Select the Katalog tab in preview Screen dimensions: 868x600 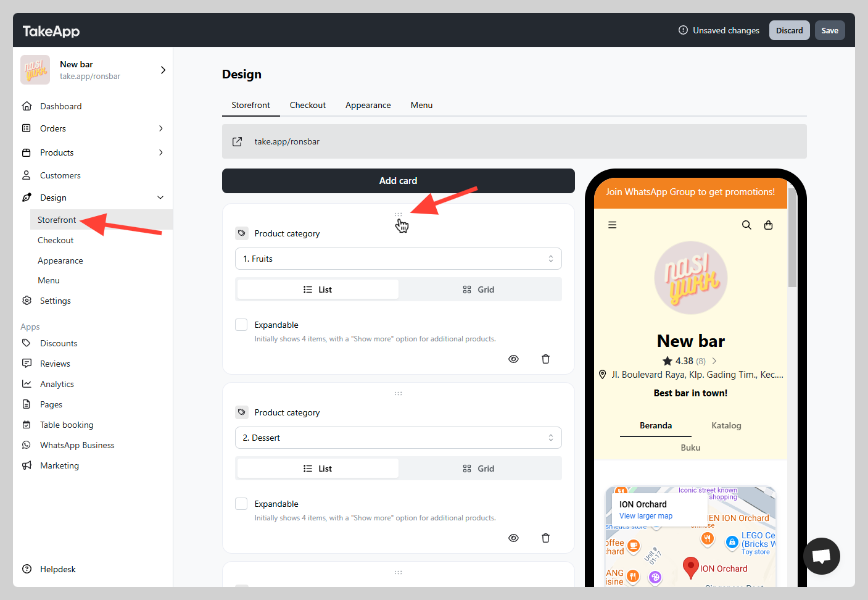pos(726,425)
